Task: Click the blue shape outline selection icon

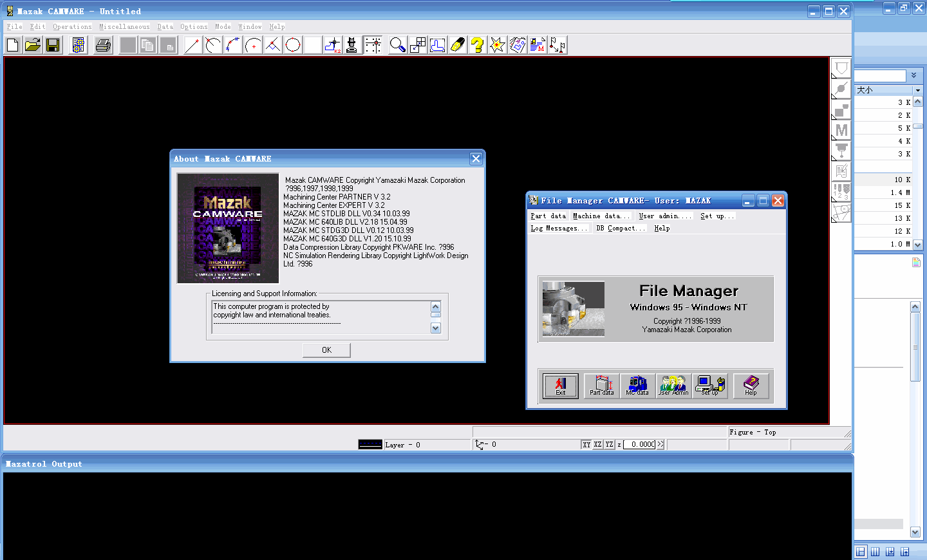Action: [438, 45]
